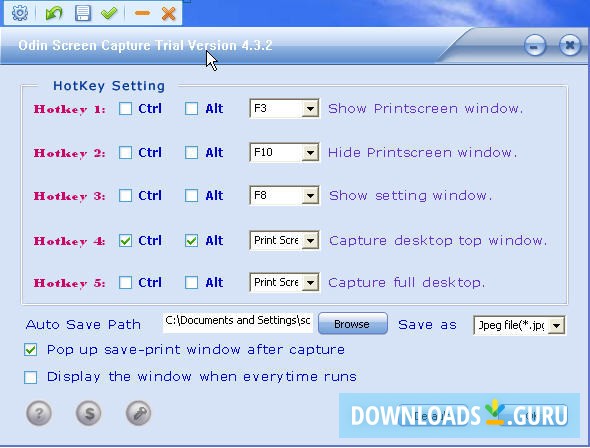Enable Ctrl for Hotkey 1
590x448 pixels.
pyautogui.click(x=125, y=109)
